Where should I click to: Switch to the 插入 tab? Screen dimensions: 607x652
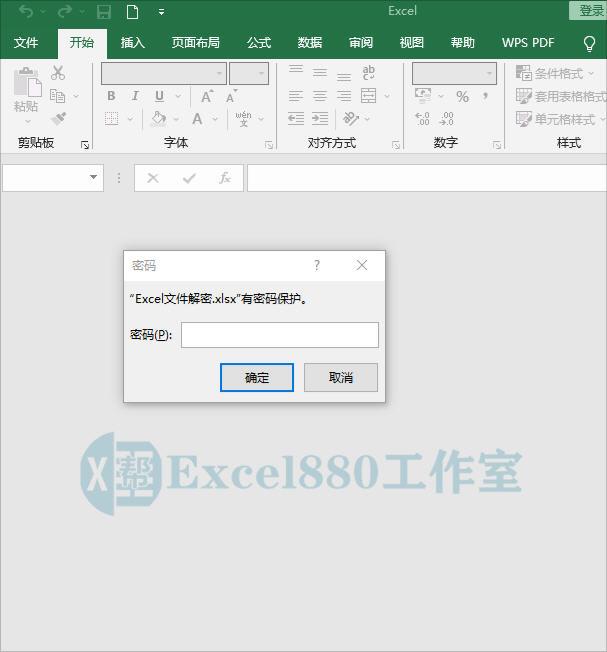(133, 42)
